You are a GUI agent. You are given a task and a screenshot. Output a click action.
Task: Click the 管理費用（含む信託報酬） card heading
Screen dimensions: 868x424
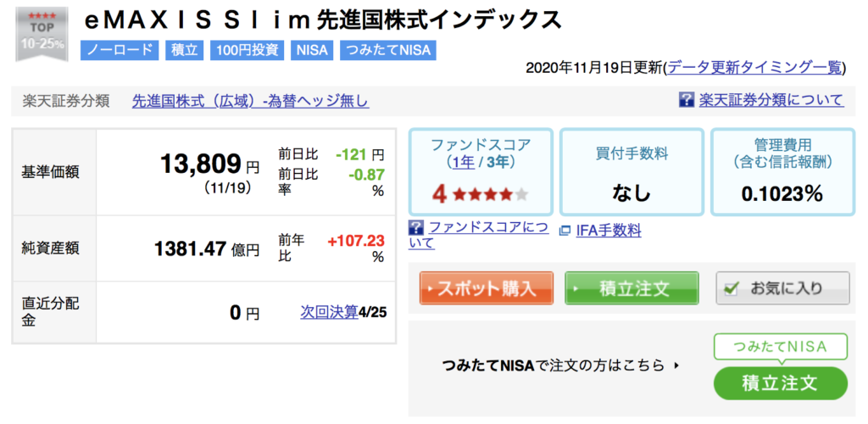click(x=782, y=153)
